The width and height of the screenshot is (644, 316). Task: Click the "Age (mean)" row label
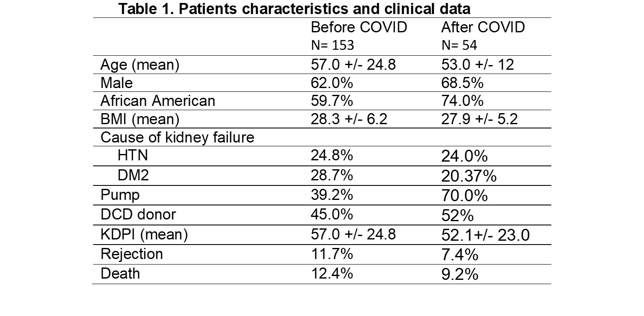[140, 65]
